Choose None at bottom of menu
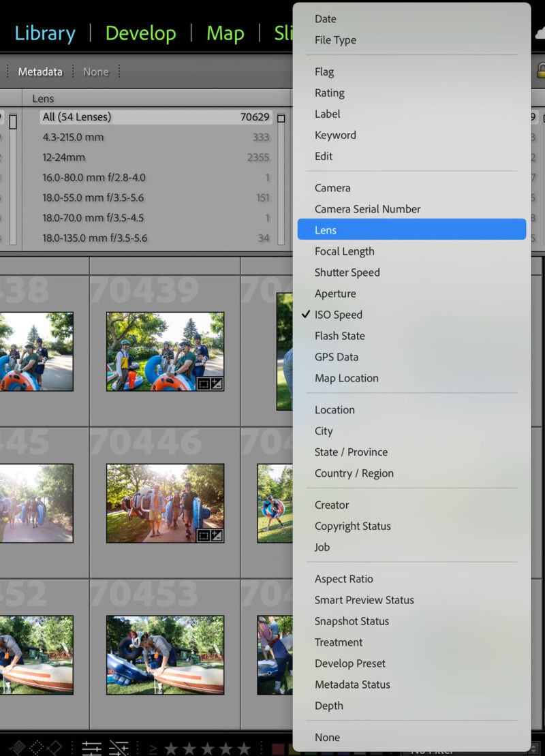The image size is (545, 756). pos(327,737)
